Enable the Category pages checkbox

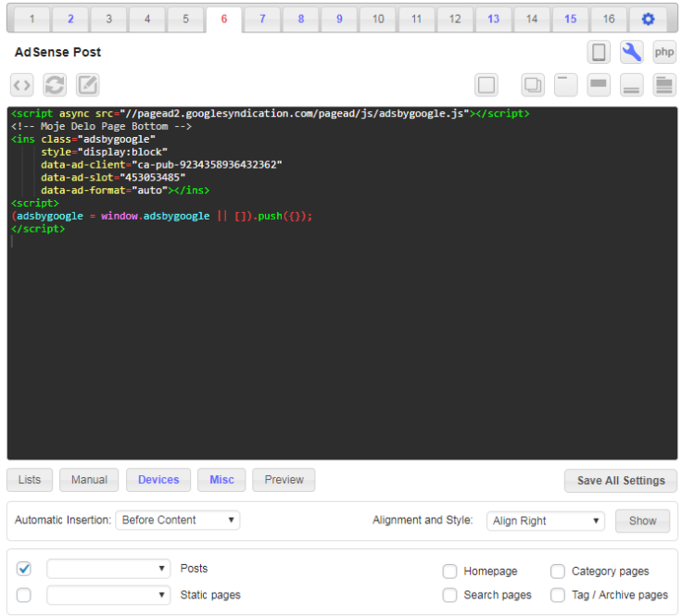tap(558, 572)
